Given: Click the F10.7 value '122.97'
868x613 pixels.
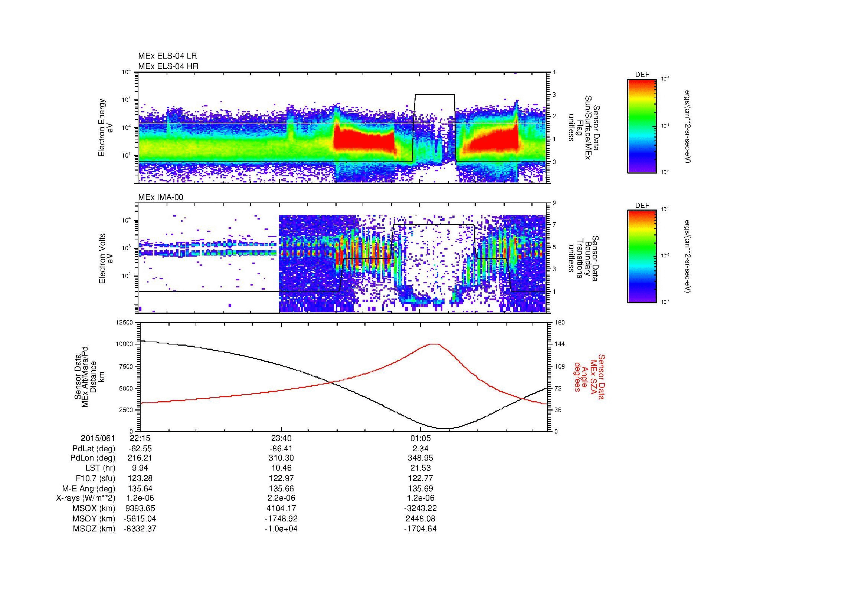Looking at the screenshot, I should pyautogui.click(x=281, y=478).
